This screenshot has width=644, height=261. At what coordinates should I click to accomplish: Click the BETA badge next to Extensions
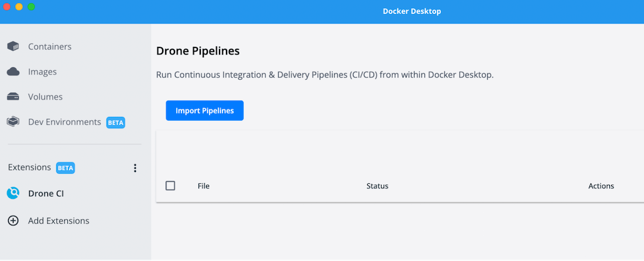pyautogui.click(x=66, y=168)
